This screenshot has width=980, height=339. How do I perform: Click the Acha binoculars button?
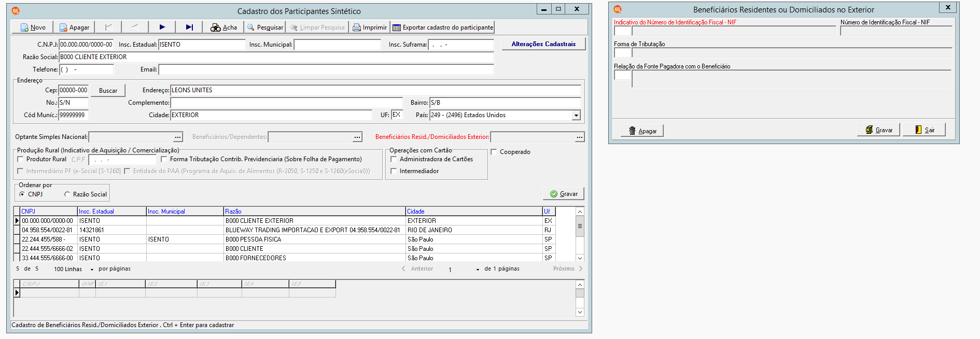(223, 27)
